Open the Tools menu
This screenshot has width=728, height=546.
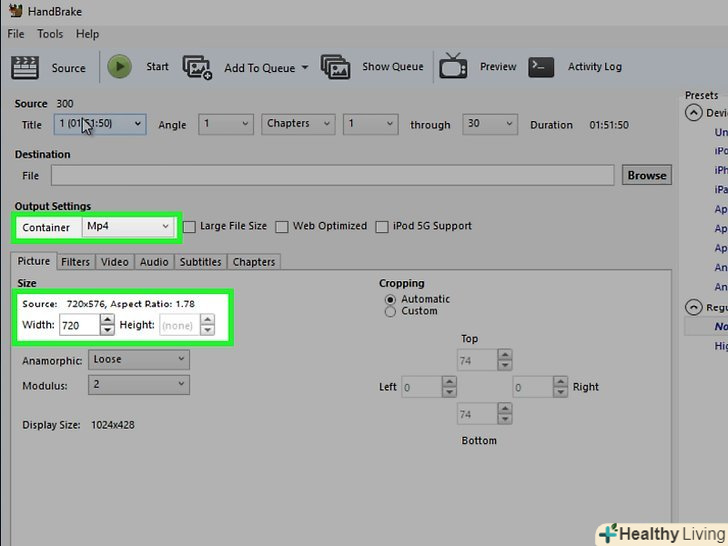coord(50,34)
